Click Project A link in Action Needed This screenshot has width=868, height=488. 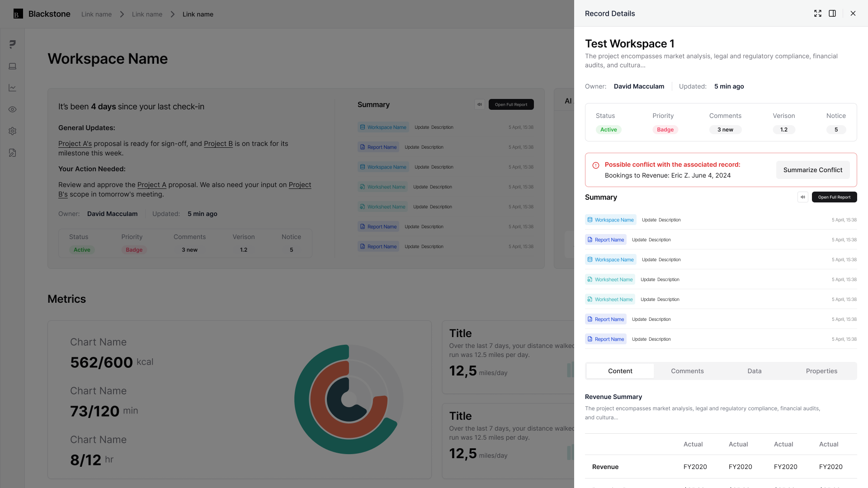coord(152,185)
